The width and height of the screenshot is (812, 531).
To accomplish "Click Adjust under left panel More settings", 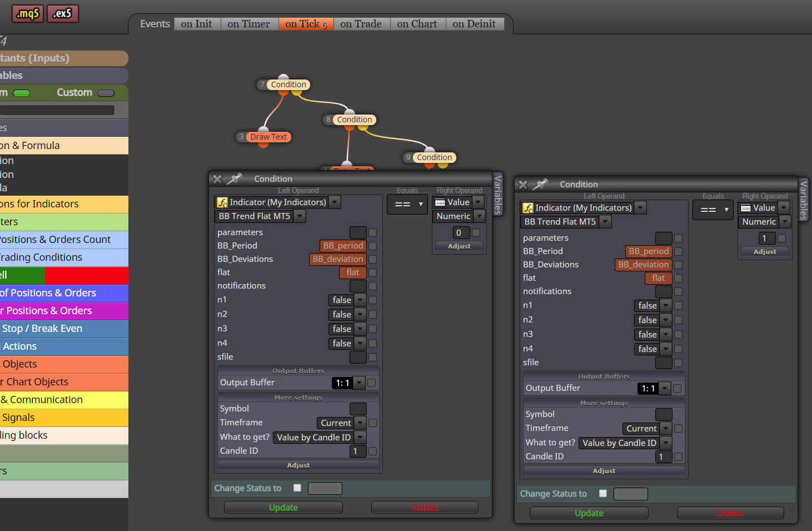I will pyautogui.click(x=298, y=465).
